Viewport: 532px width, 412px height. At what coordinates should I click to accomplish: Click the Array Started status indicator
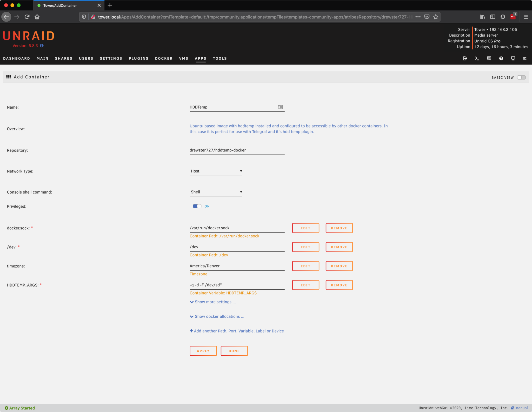click(19, 408)
